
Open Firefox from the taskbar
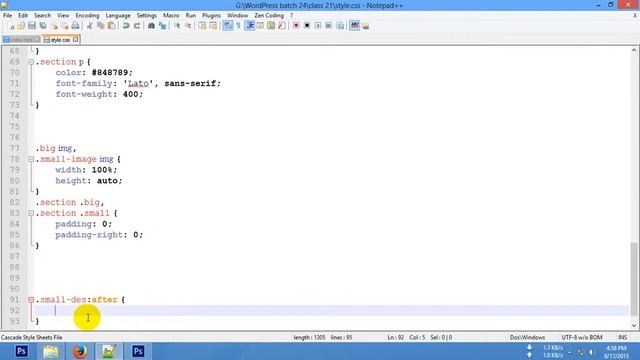pos(80,351)
